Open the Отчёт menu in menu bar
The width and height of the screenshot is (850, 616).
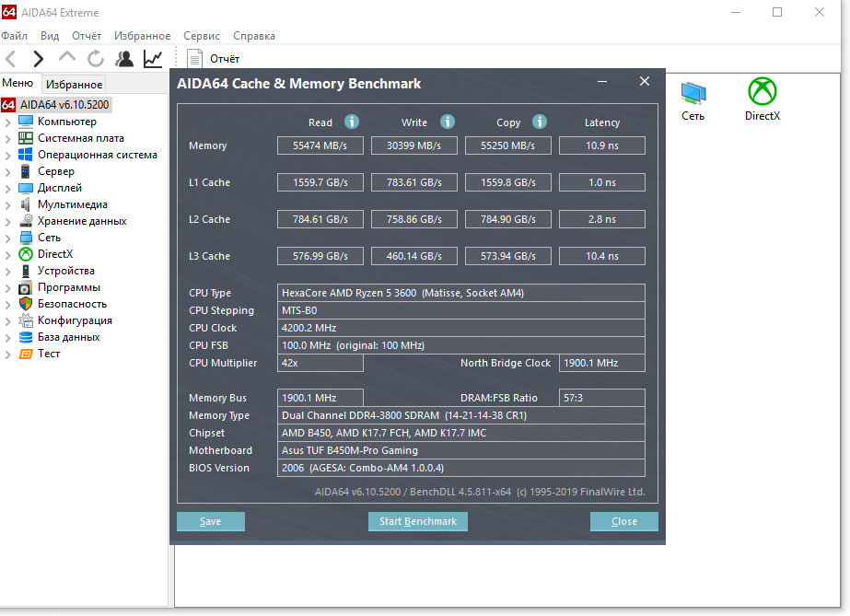click(87, 36)
